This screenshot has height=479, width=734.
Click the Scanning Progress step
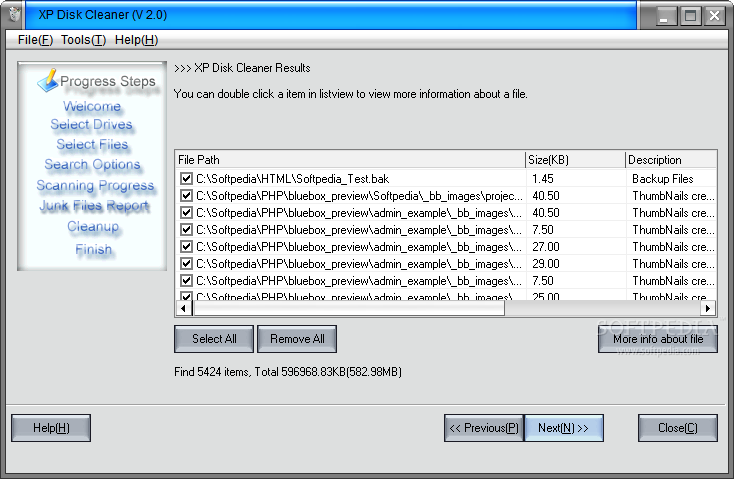tap(95, 185)
